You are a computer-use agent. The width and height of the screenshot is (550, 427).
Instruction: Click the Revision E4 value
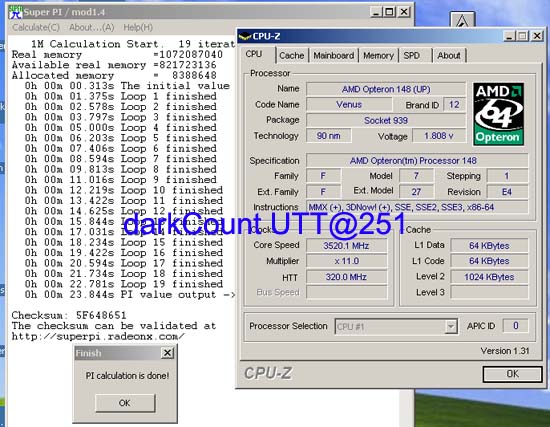pyautogui.click(x=507, y=192)
